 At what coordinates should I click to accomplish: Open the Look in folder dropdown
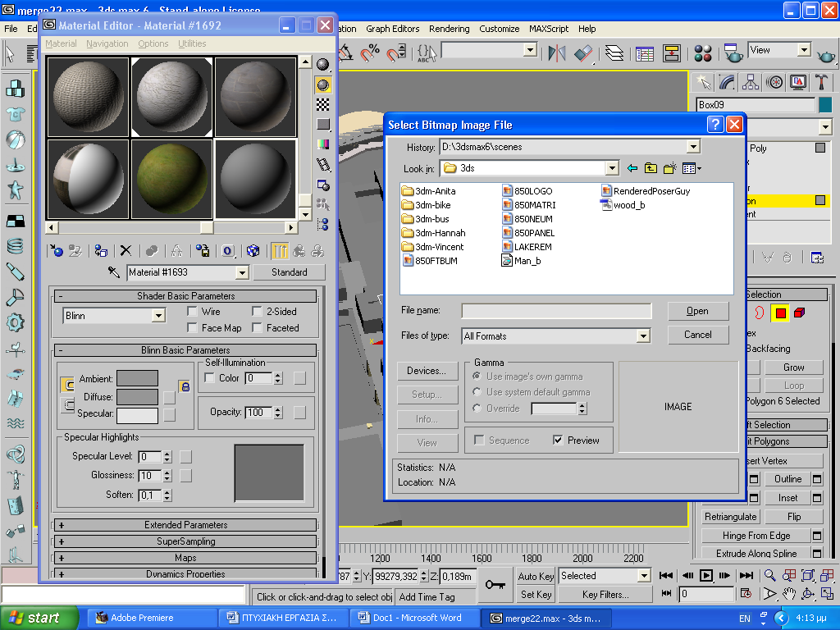coord(612,168)
